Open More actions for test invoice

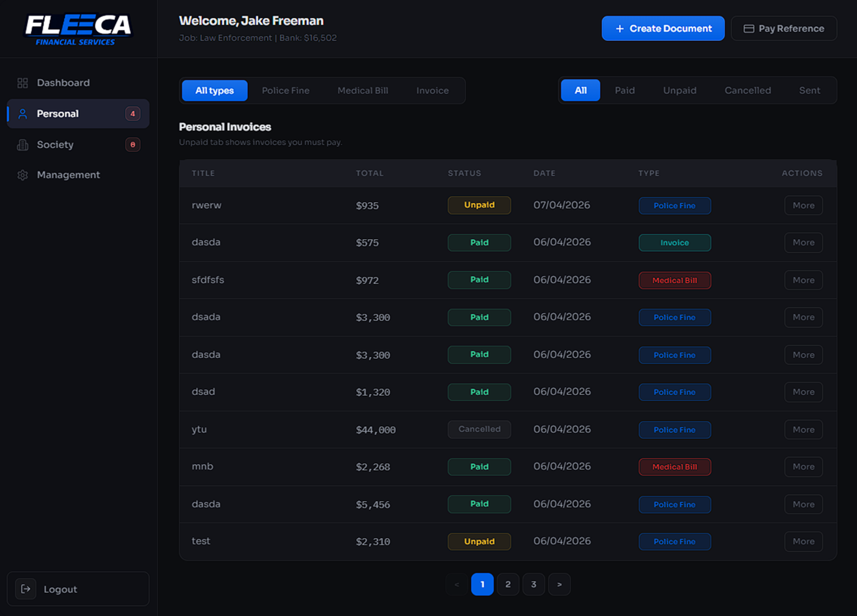[803, 541]
